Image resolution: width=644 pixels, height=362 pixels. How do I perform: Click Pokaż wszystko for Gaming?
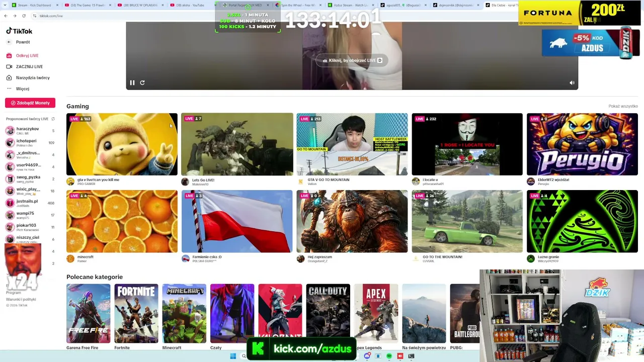pos(623,107)
